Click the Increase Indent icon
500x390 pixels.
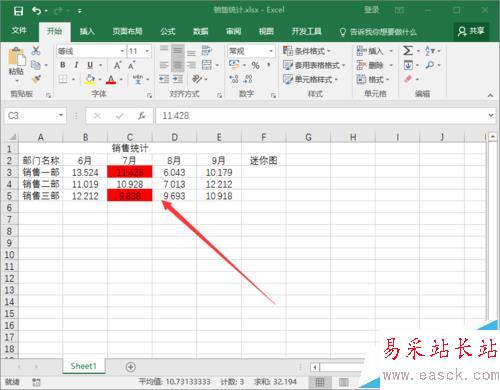pos(178,79)
